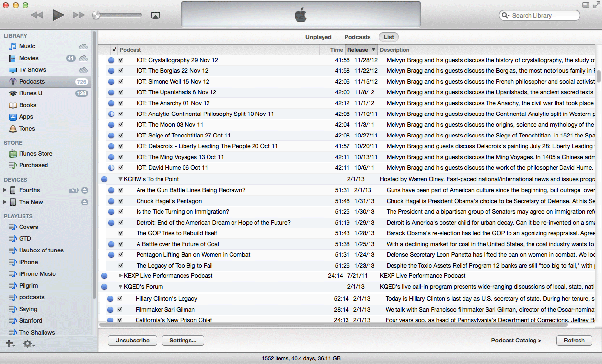Click the search magnifier dropdown icon

pyautogui.click(x=506, y=16)
